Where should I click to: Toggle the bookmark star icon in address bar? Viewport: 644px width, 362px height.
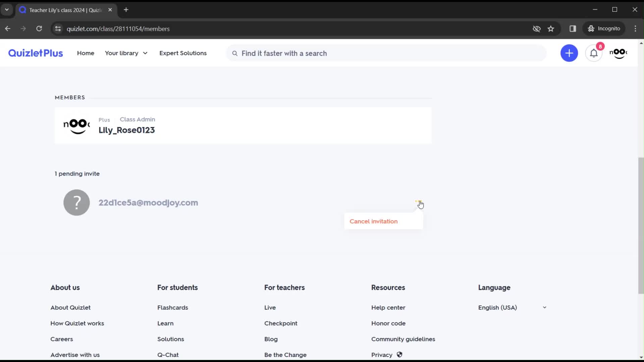(x=551, y=28)
